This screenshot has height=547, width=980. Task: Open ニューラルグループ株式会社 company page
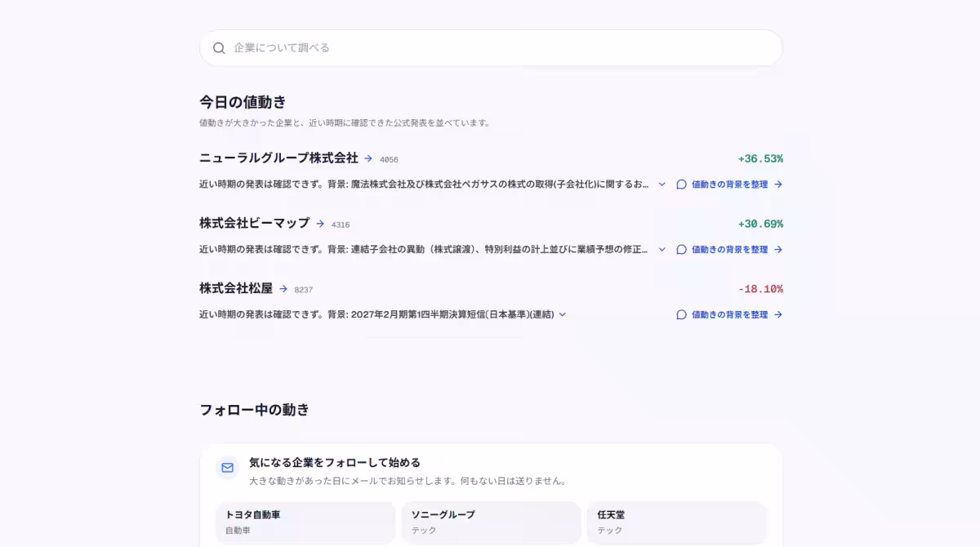pyautogui.click(x=278, y=158)
